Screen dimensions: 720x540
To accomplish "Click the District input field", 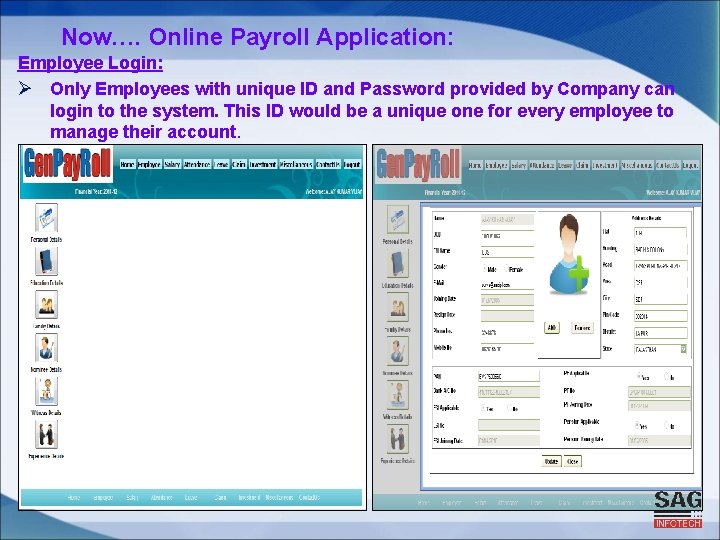I will coord(660,332).
